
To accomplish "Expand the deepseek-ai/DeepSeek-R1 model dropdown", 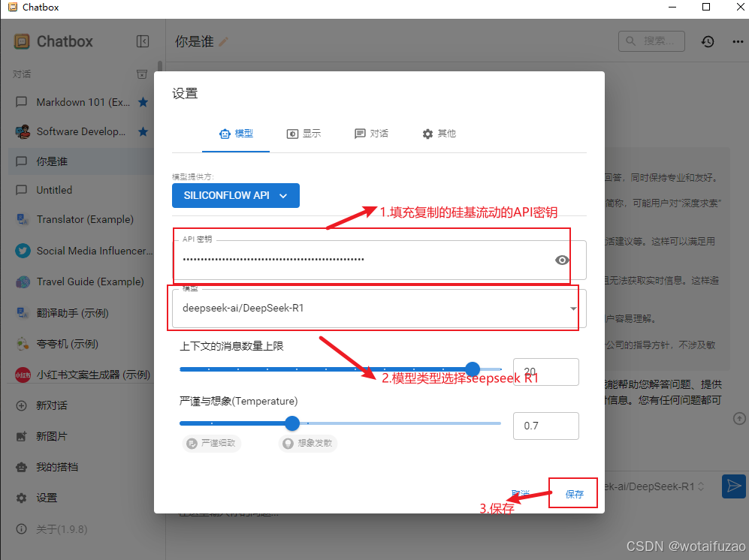I will click(x=572, y=309).
